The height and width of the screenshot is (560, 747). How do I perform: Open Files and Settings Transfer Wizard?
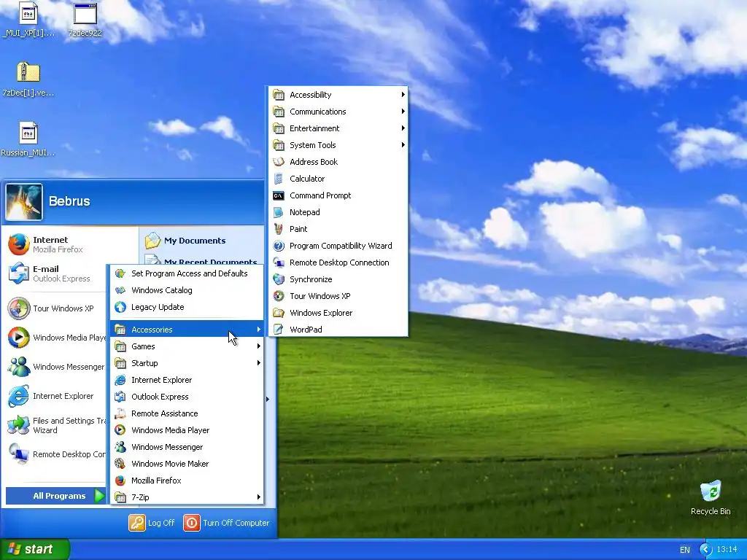coord(57,425)
